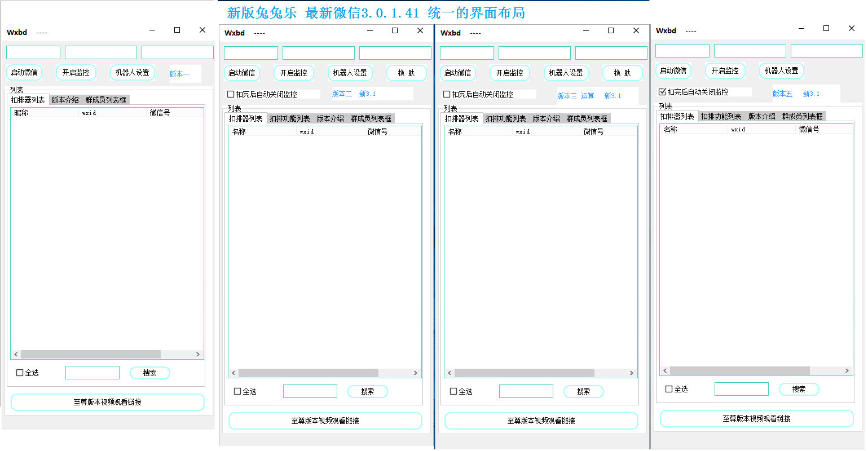Open 扣排功能列表 tab in 版本五 window
The image size is (868, 451).
(721, 116)
